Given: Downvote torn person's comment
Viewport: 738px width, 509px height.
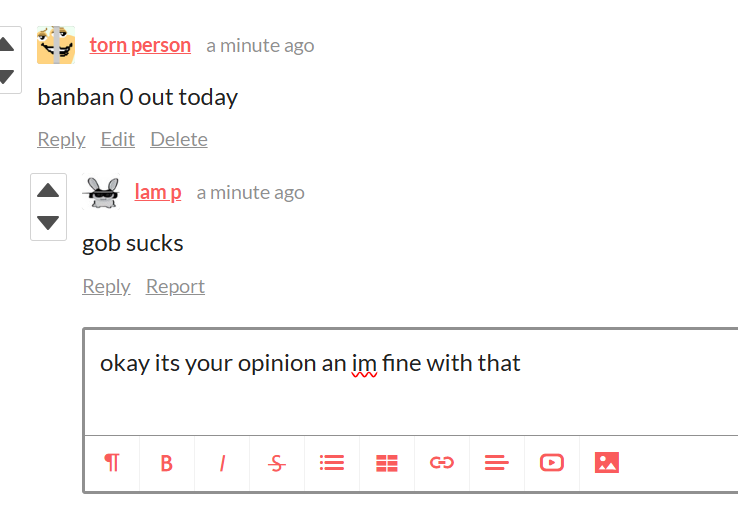Looking at the screenshot, I should [6, 76].
